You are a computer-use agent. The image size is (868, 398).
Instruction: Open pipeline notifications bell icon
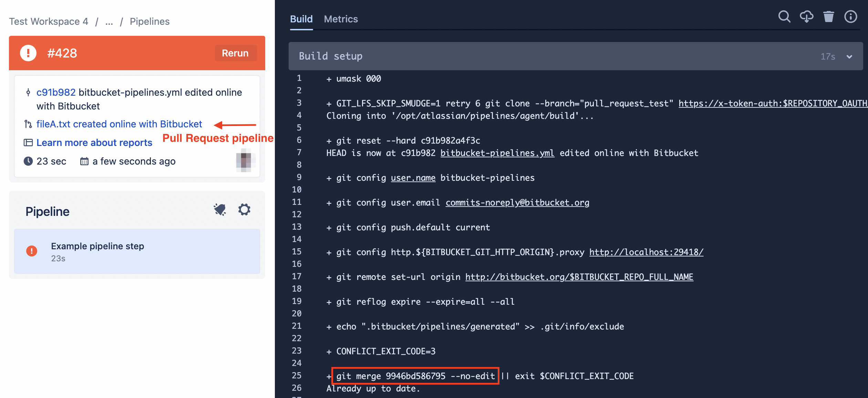pyautogui.click(x=220, y=210)
